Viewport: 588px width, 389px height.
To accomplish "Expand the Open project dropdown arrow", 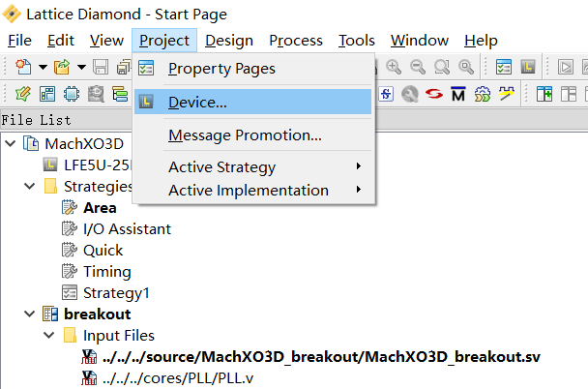I will [82, 68].
